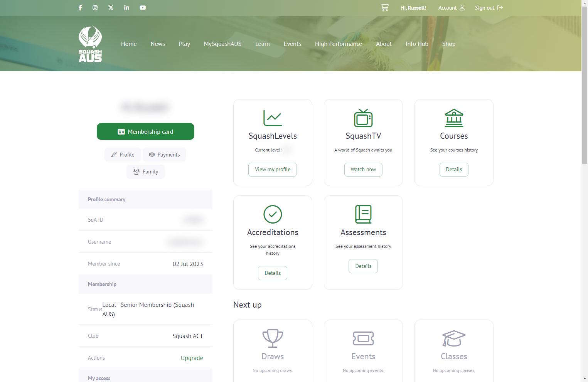Click the Draws trophy icon
This screenshot has height=382, width=588.
[x=273, y=338]
